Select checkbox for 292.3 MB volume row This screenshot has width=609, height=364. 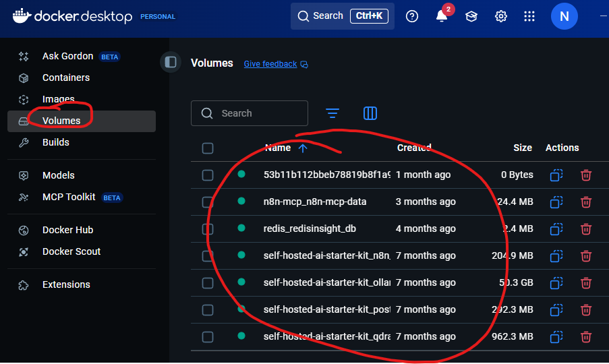[208, 310]
